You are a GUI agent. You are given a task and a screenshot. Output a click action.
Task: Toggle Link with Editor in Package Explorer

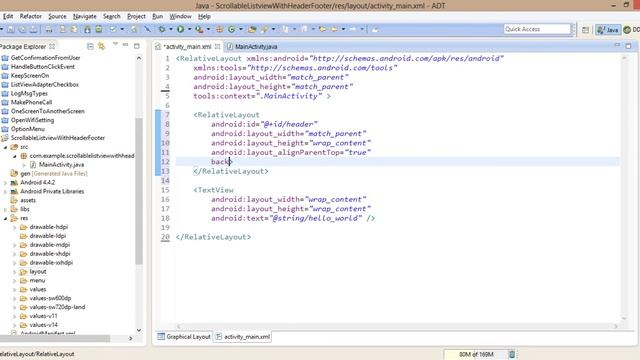click(101, 46)
